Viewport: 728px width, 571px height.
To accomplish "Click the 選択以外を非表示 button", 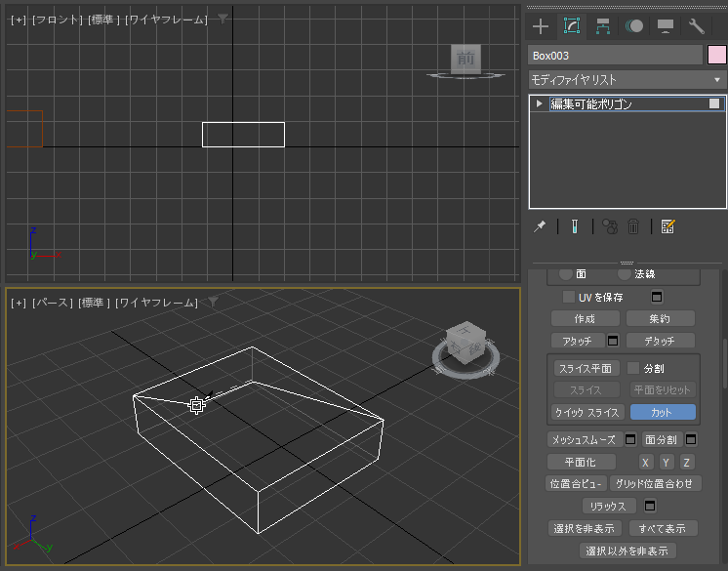I will pos(627,551).
